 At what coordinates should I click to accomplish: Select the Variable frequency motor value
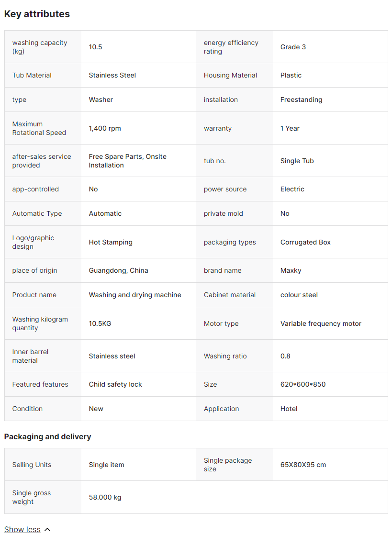[321, 323]
